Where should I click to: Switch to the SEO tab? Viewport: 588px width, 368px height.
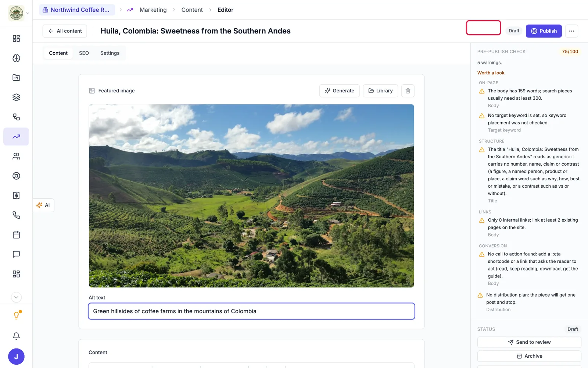(x=84, y=53)
